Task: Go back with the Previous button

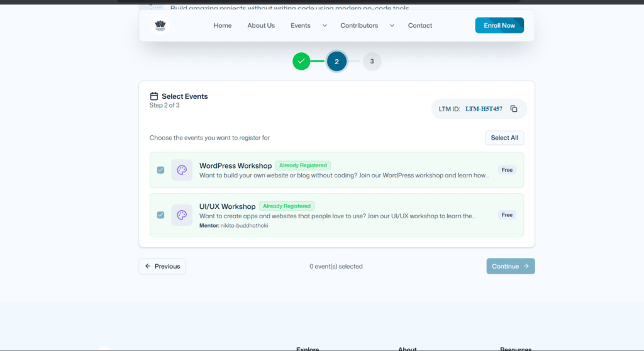Action: (162, 266)
